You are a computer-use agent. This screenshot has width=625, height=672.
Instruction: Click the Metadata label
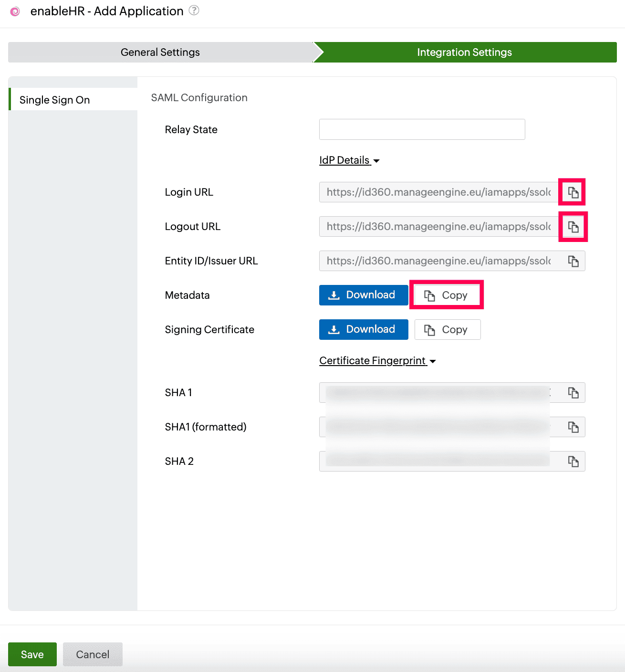(x=187, y=295)
